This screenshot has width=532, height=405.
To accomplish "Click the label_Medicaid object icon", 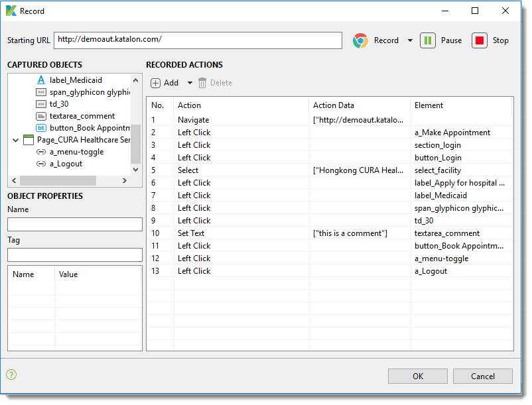I will click(x=41, y=80).
